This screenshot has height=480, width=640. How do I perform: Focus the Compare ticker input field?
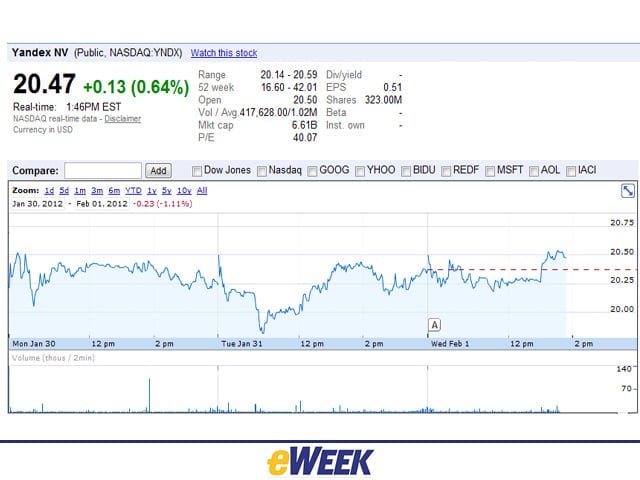click(103, 171)
